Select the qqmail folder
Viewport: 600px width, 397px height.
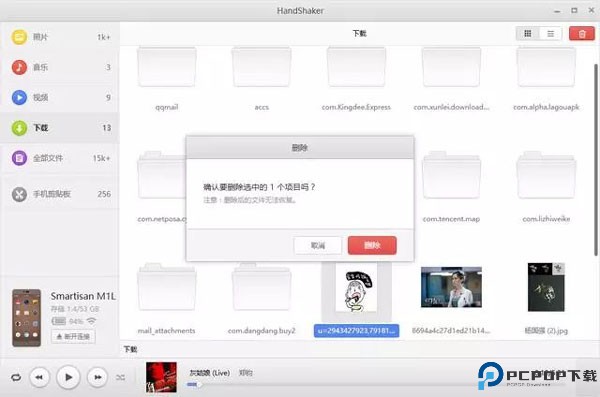pyautogui.click(x=166, y=78)
